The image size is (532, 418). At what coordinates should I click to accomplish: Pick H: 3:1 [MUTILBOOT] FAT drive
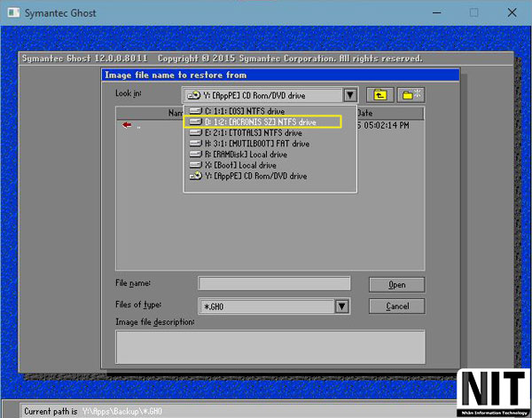pyautogui.click(x=270, y=144)
